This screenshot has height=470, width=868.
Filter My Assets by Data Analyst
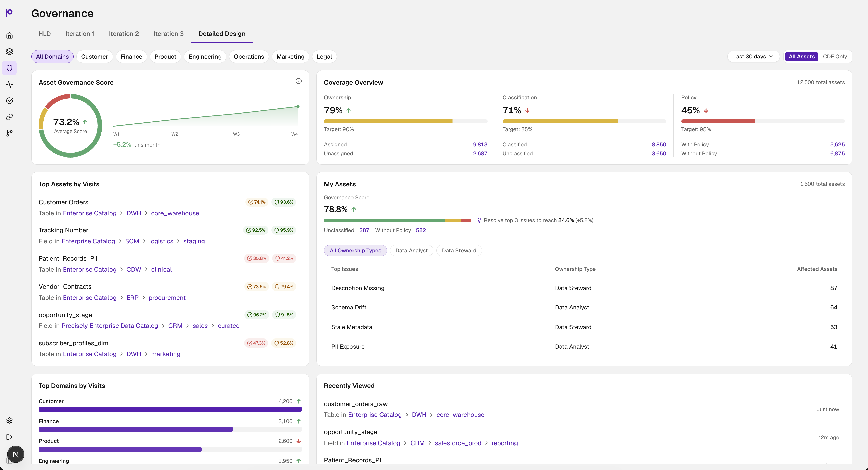coord(412,250)
